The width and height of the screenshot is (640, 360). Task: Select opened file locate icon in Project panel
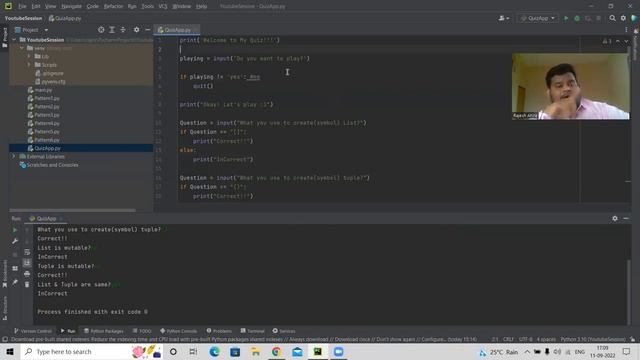pyautogui.click(x=101, y=30)
